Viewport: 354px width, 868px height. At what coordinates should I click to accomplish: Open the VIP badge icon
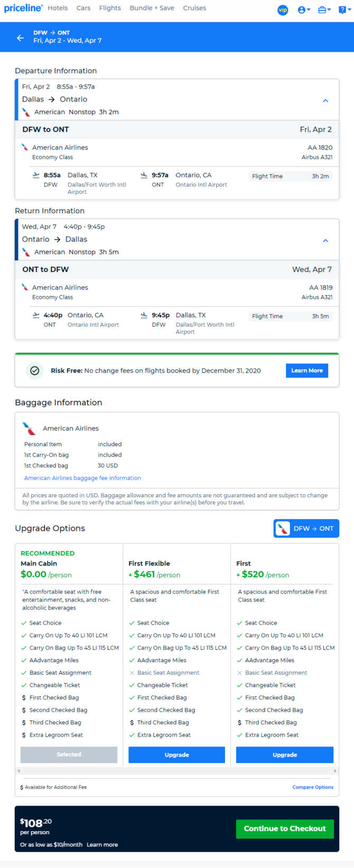283,10
